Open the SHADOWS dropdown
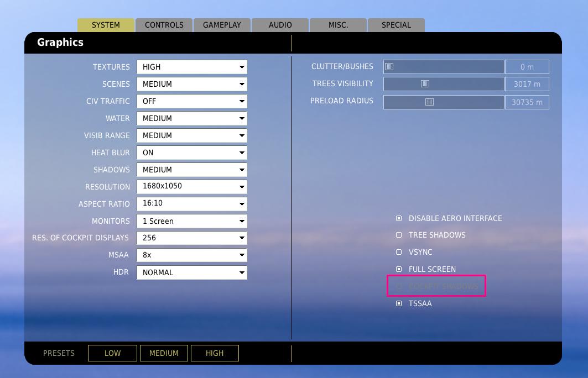The width and height of the screenshot is (588, 378). click(192, 170)
